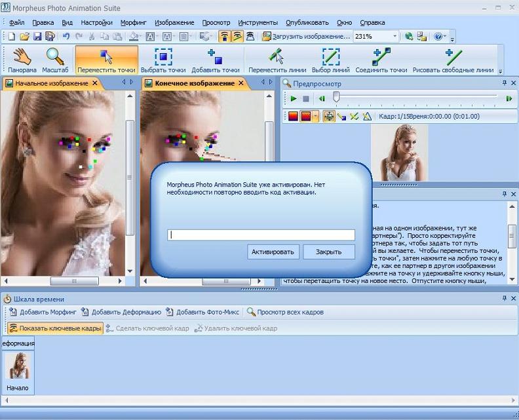The width and height of the screenshot is (519, 420).
Task: Click Добавить Фото-Микс
Action: pyautogui.click(x=202, y=312)
